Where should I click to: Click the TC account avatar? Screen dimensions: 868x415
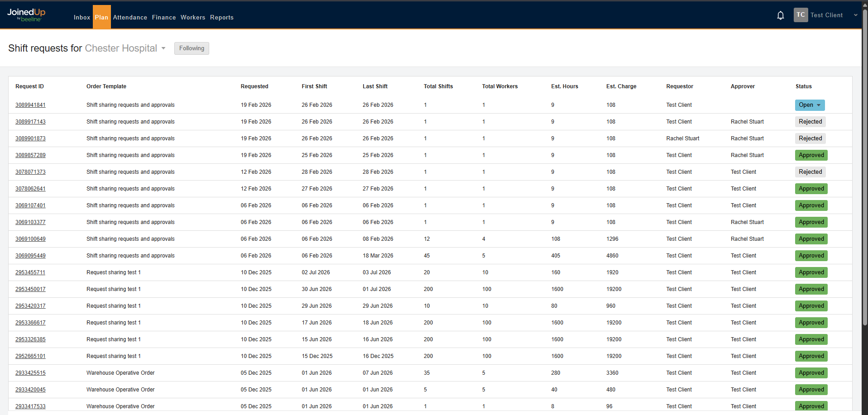click(x=801, y=14)
